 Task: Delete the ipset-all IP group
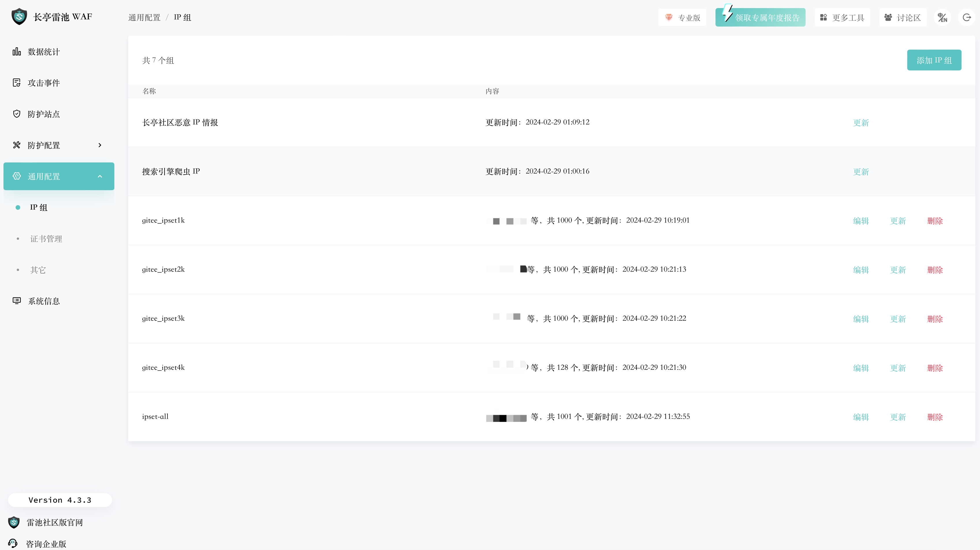pyautogui.click(x=935, y=417)
